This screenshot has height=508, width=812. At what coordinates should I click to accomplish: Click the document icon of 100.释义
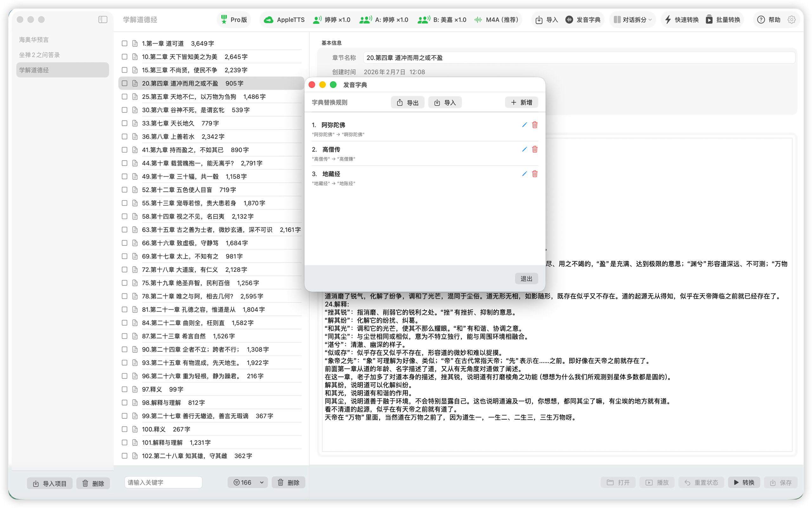[135, 429]
